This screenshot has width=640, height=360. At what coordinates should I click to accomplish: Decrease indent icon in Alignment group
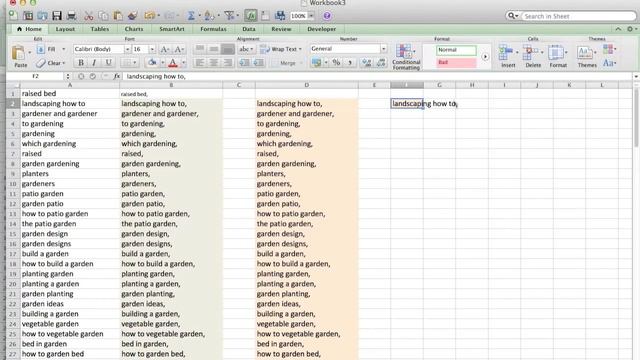(244, 63)
